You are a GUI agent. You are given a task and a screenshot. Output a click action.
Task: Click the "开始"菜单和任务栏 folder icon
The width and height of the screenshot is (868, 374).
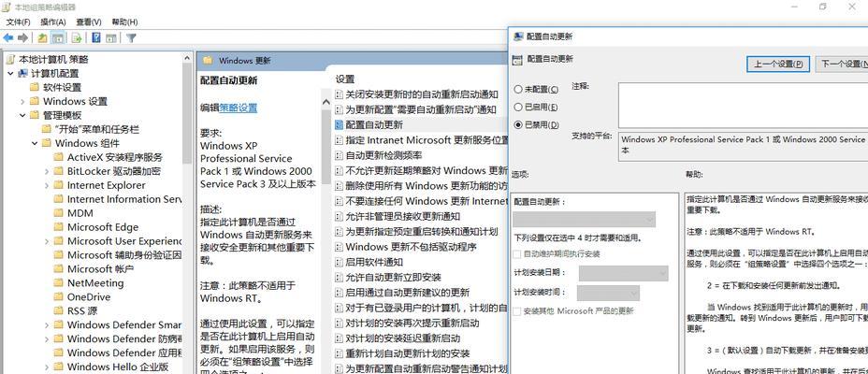[x=47, y=129]
